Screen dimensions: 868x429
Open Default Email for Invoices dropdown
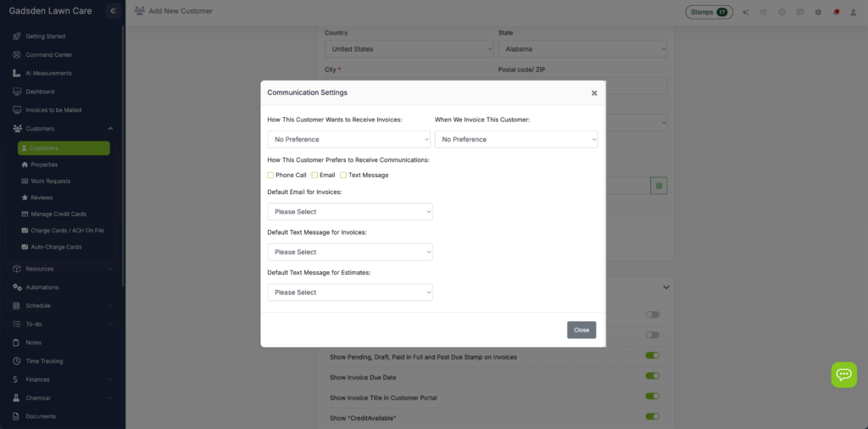(x=349, y=212)
